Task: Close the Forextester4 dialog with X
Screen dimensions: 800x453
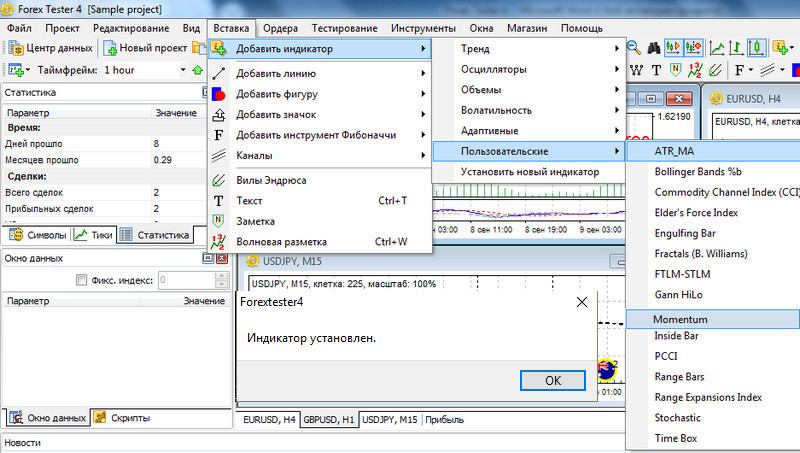Action: point(582,302)
